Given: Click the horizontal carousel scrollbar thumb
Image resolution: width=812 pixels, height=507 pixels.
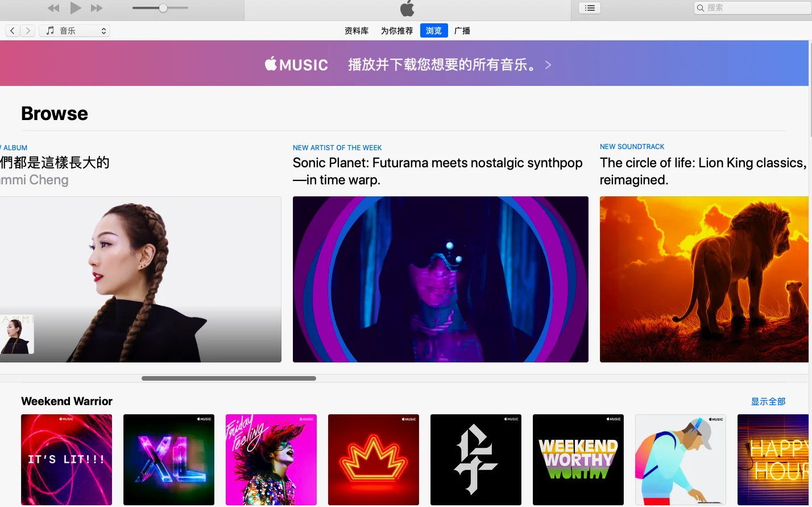Looking at the screenshot, I should click(x=229, y=378).
